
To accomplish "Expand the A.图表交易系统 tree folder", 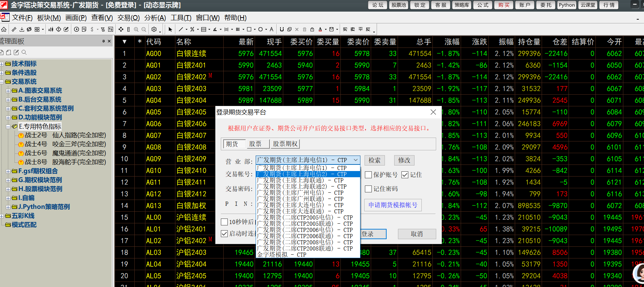I will 8,91.
